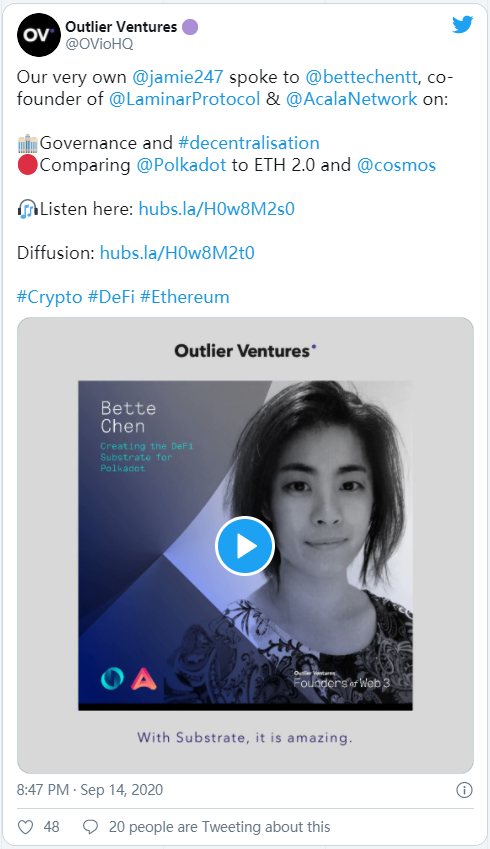Visit the @AcalaNetwork profile link

(351, 99)
